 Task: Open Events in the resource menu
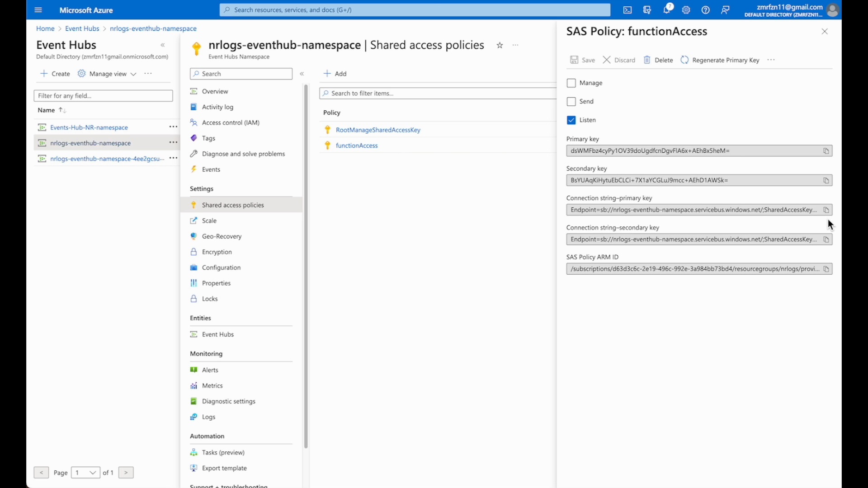[x=211, y=169]
